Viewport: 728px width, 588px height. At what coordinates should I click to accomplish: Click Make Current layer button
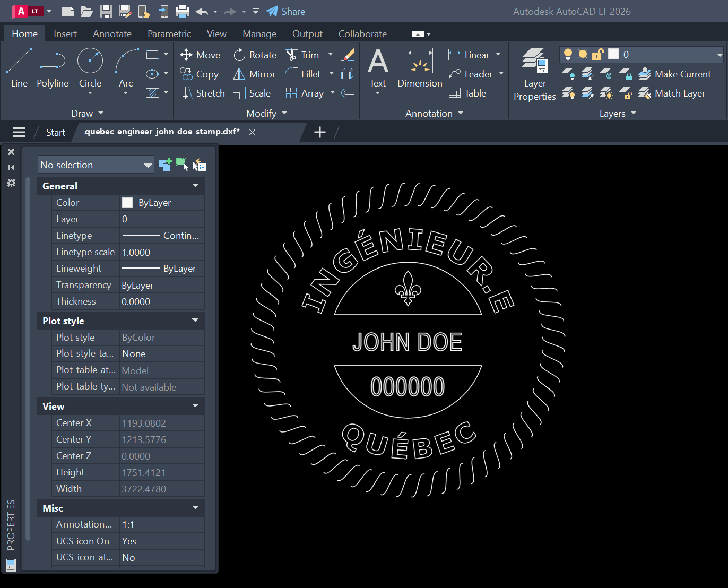coord(674,74)
